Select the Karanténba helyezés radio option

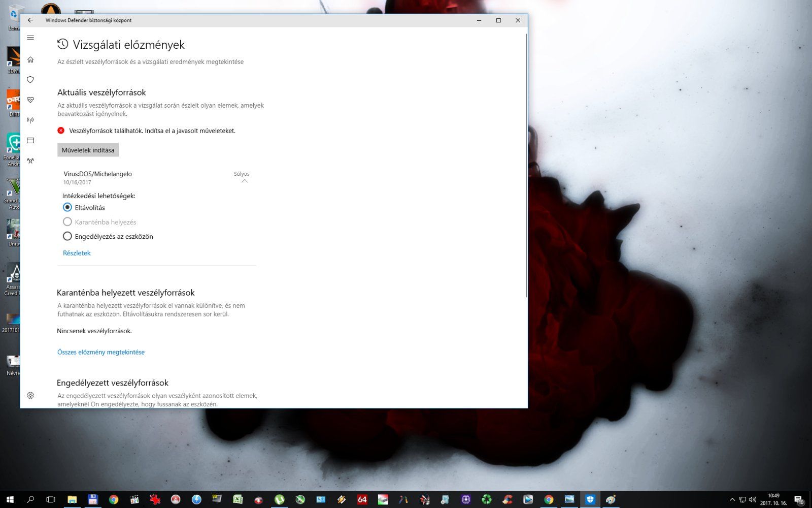[x=67, y=221]
